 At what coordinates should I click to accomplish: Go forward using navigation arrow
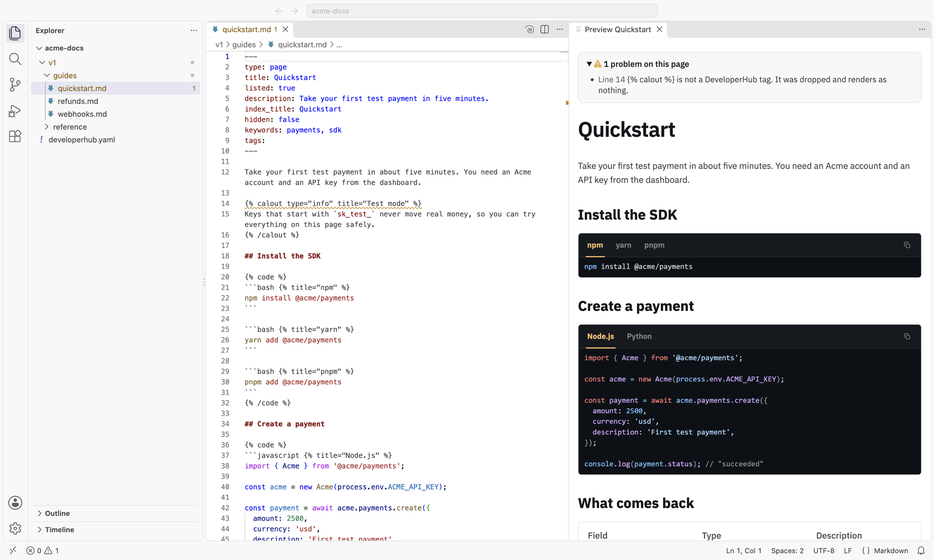click(x=294, y=11)
